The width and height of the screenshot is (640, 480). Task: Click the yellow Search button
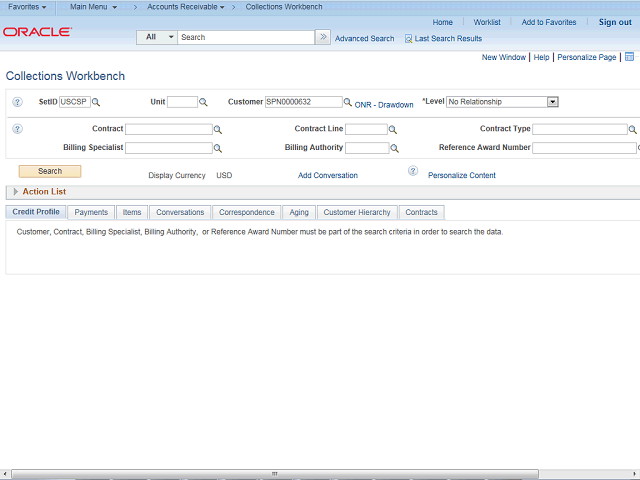(50, 171)
